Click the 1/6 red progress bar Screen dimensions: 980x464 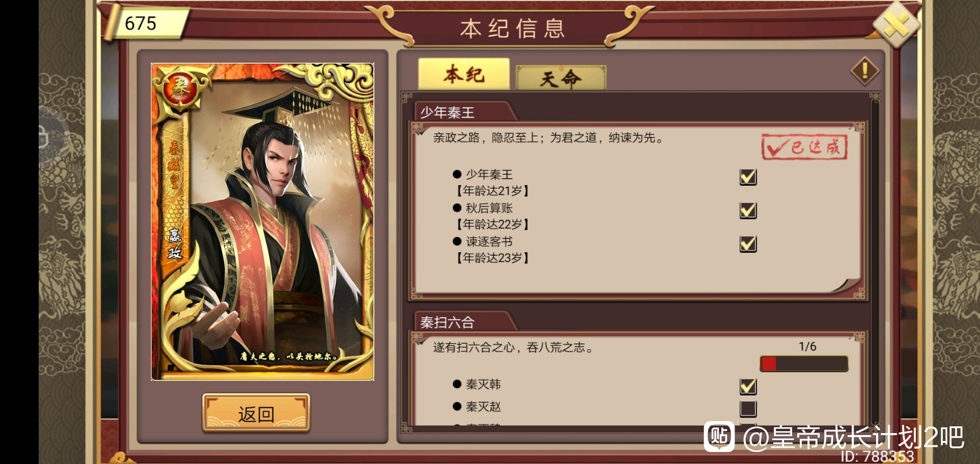click(x=804, y=364)
